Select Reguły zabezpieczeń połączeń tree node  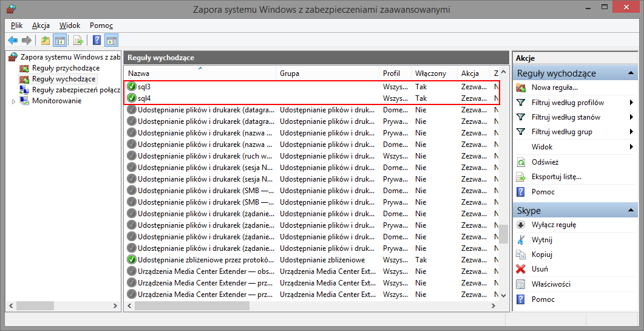pos(76,90)
